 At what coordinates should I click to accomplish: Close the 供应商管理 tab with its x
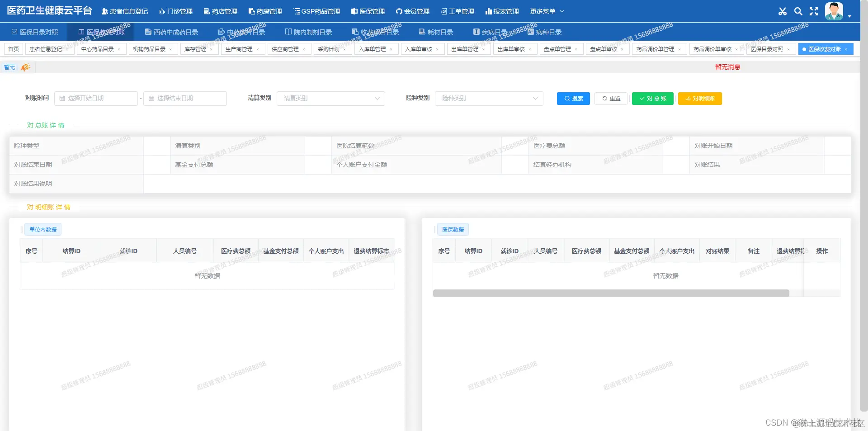coord(304,49)
